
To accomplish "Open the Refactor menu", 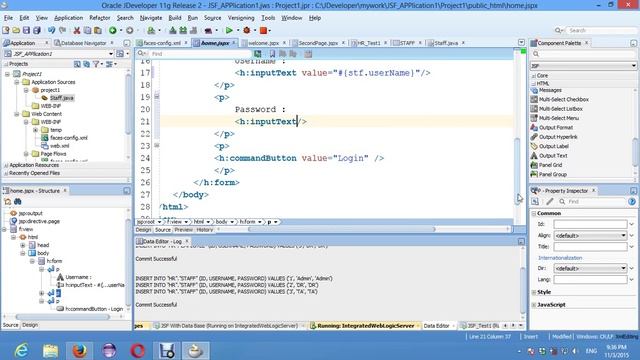I will [x=100, y=18].
